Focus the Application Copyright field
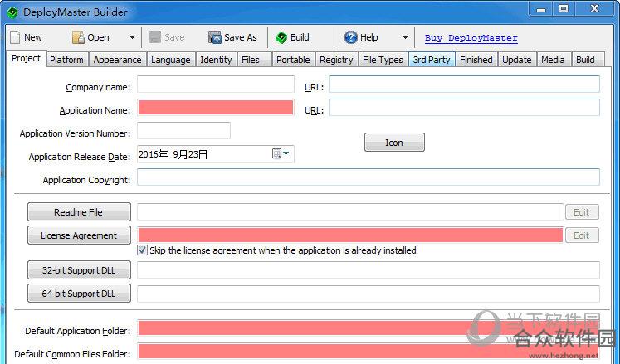 pos(369,177)
